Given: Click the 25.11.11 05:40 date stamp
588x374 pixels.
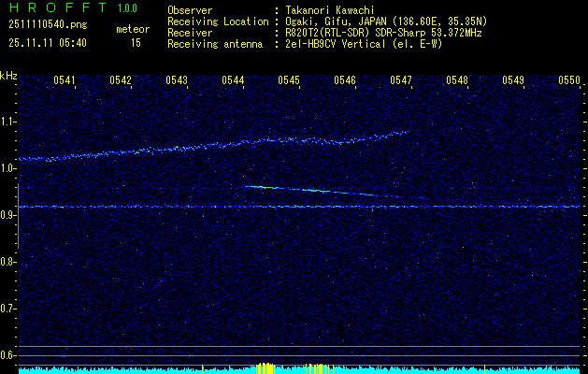Looking at the screenshot, I should coord(48,43).
